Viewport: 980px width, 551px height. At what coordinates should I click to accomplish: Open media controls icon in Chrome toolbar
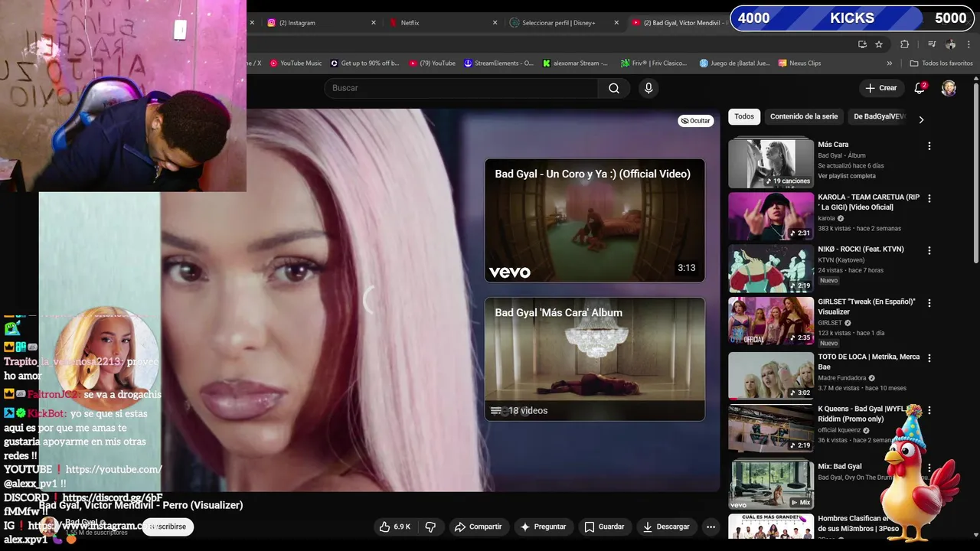coord(932,44)
